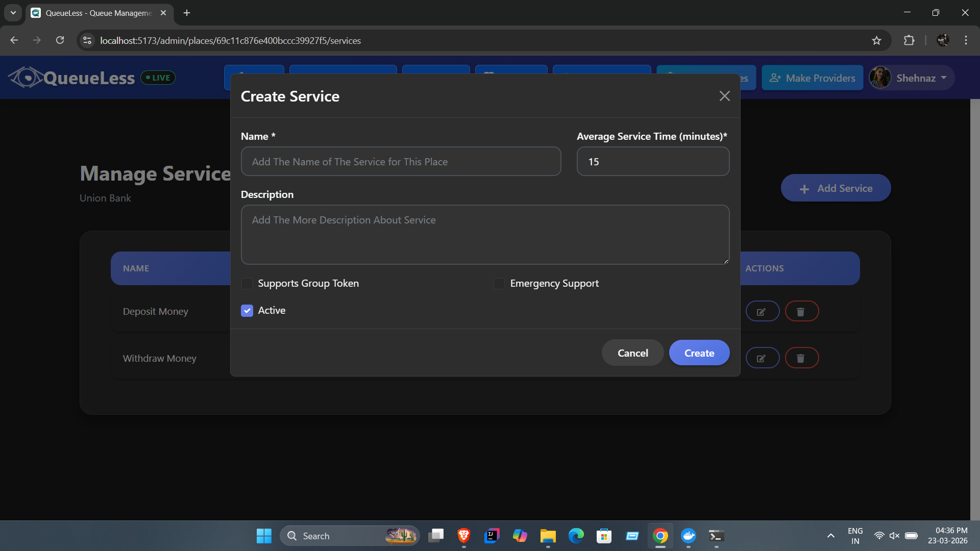980x551 pixels.
Task: Open the tab search dropdown
Action: tap(13, 13)
